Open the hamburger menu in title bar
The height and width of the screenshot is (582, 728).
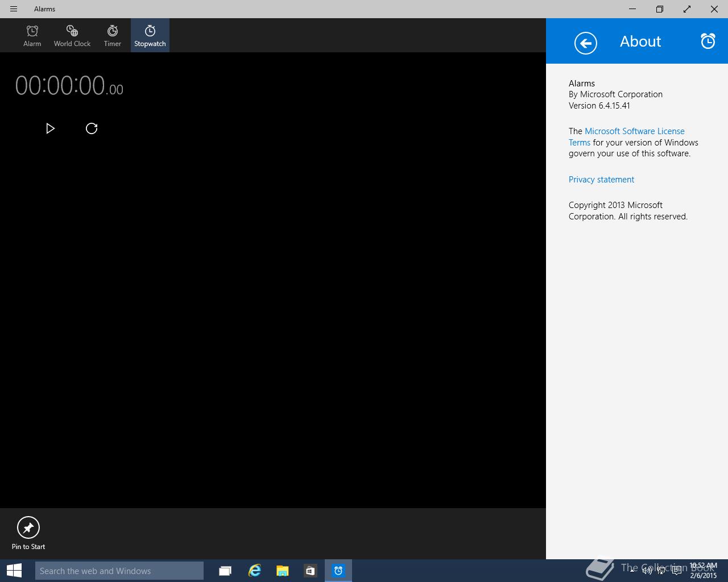click(14, 9)
